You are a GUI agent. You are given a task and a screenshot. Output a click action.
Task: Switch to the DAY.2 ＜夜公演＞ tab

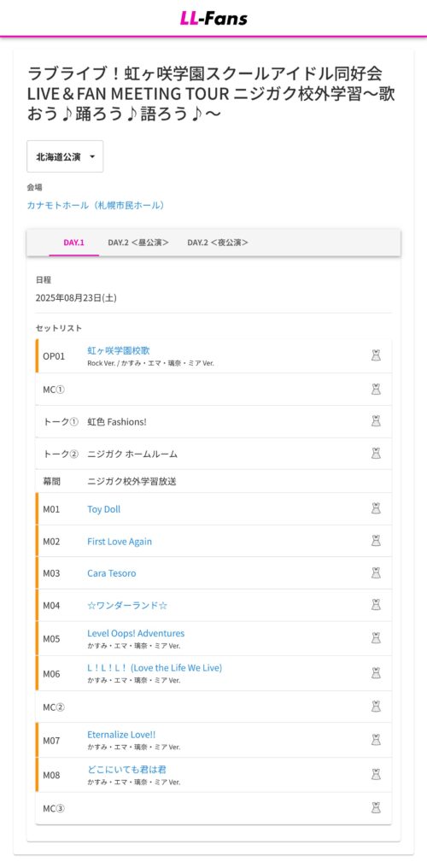(x=218, y=243)
